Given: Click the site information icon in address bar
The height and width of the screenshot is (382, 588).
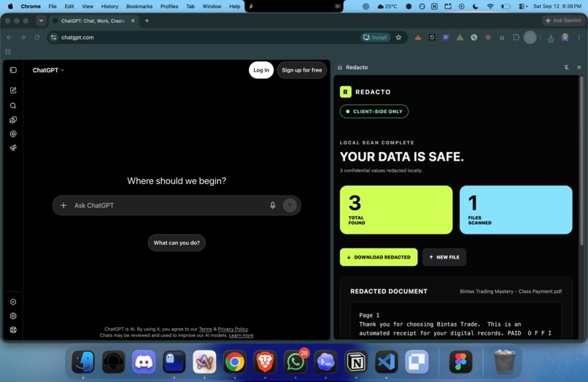Looking at the screenshot, I should pyautogui.click(x=54, y=37).
